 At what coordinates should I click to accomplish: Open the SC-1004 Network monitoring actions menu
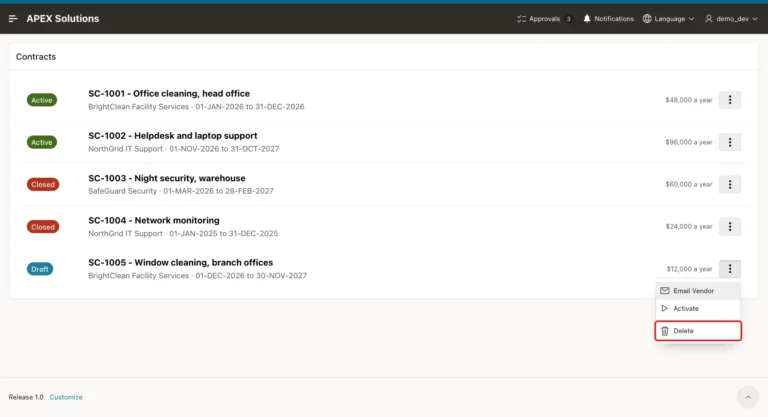point(730,226)
